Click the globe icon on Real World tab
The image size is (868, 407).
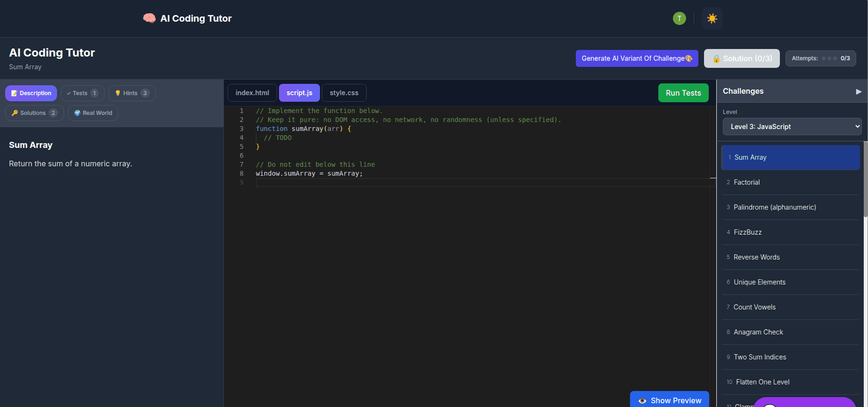tap(77, 113)
